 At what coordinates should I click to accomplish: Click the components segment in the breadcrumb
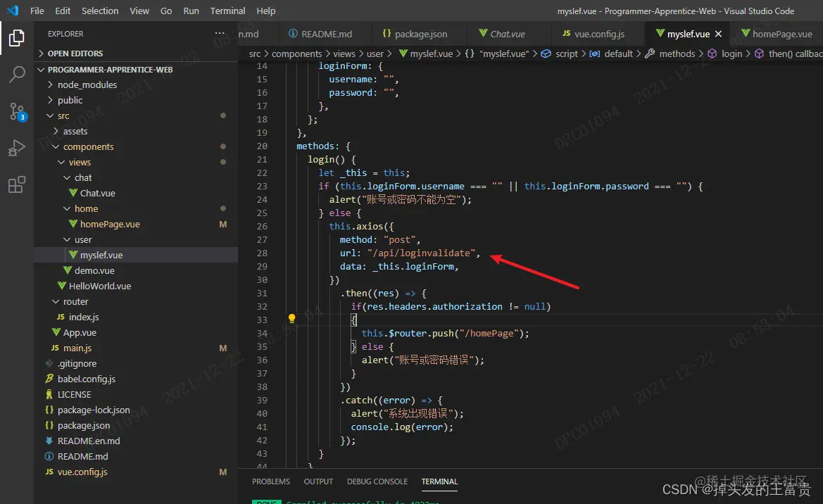(x=296, y=53)
